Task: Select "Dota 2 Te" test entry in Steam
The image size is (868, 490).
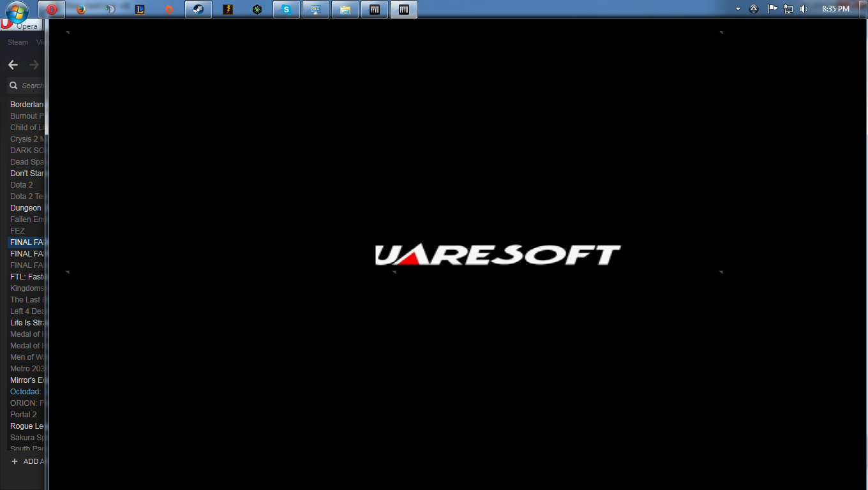Action: point(27,197)
